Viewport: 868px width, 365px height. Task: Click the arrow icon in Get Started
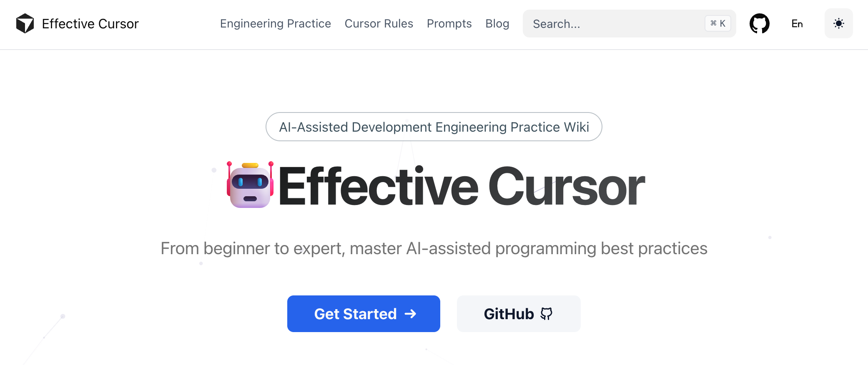pos(411,314)
